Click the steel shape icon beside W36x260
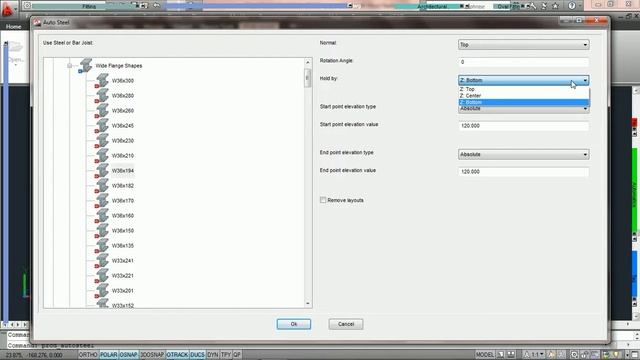This screenshot has height=360, width=640. point(102,111)
